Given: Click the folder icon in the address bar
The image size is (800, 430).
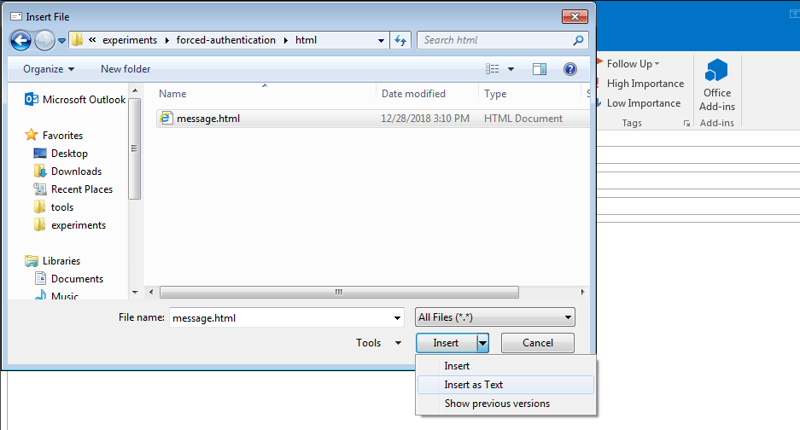Looking at the screenshot, I should (77, 40).
